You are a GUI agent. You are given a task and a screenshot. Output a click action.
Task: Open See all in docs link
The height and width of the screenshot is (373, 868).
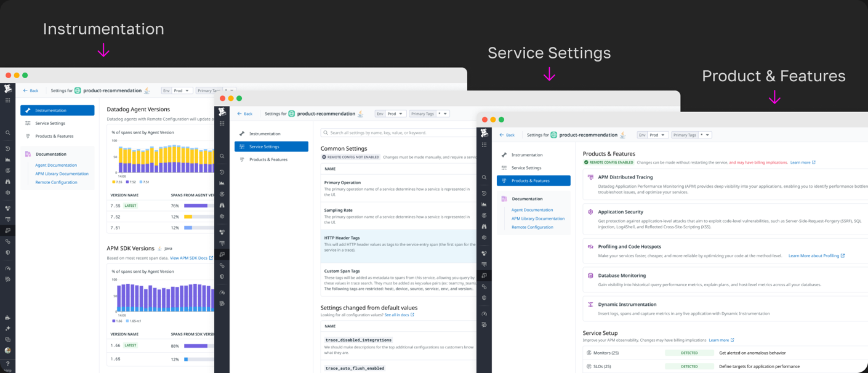tap(400, 315)
